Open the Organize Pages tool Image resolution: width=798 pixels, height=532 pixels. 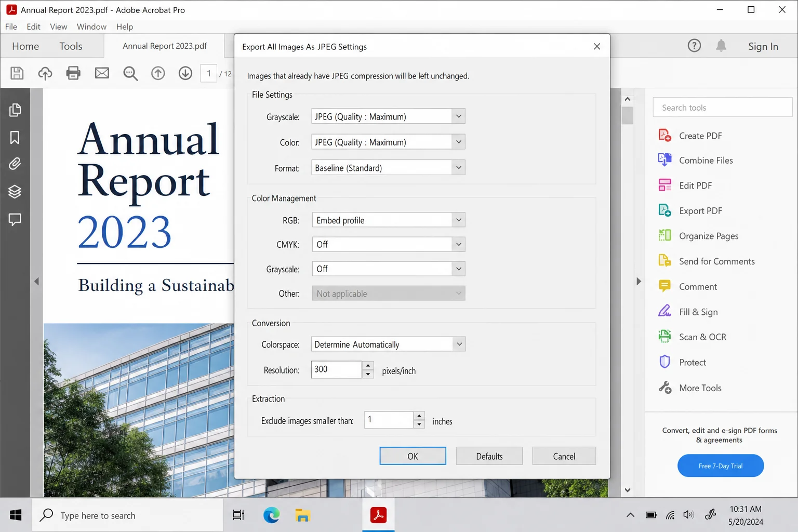point(698,236)
